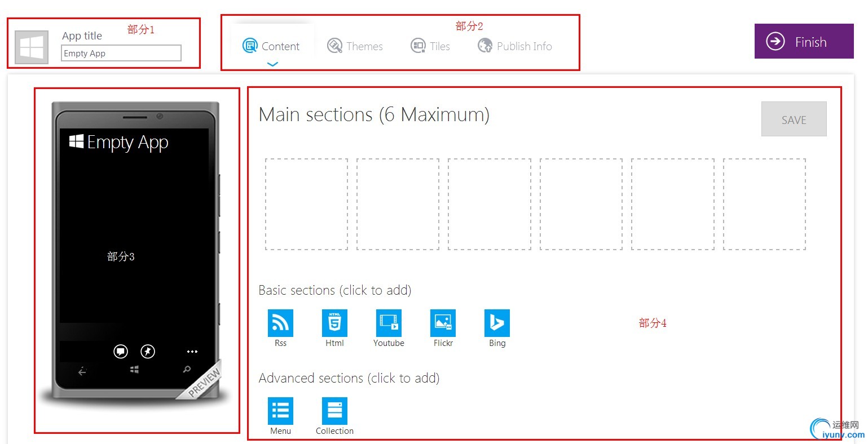This screenshot has height=444, width=868.
Task: Tap the search key on phone preview
Action: [187, 370]
